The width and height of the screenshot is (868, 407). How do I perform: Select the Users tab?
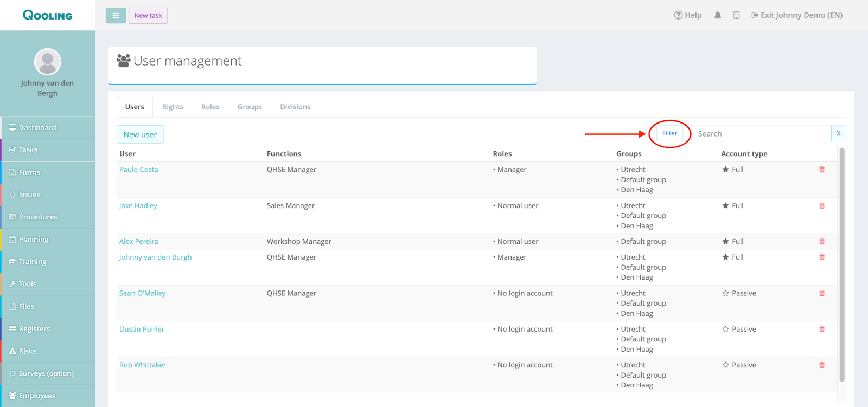click(135, 107)
